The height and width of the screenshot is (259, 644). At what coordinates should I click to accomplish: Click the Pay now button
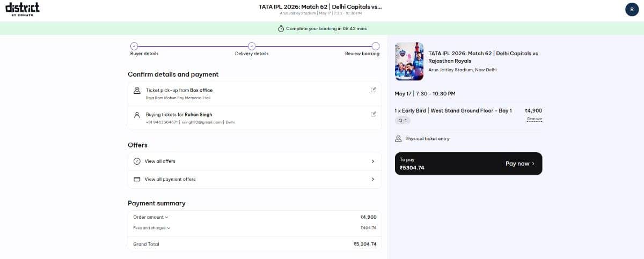click(520, 164)
